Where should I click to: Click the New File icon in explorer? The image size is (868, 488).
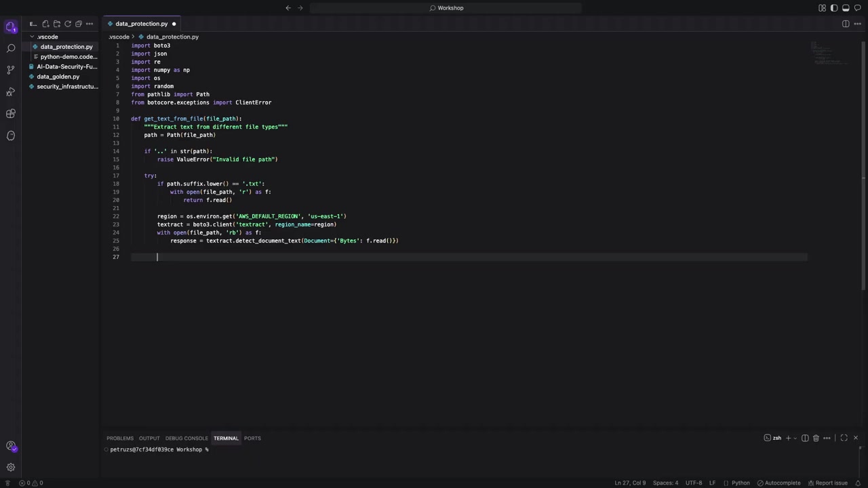46,24
